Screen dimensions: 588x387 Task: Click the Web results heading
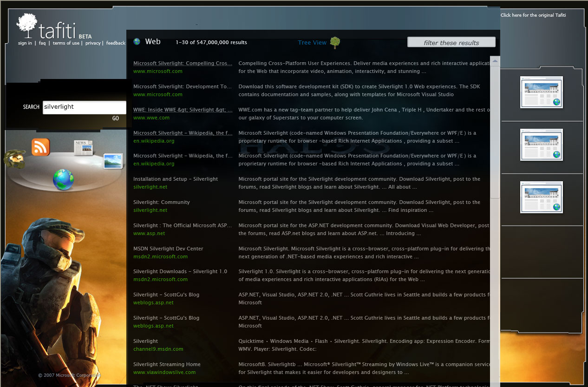click(153, 41)
